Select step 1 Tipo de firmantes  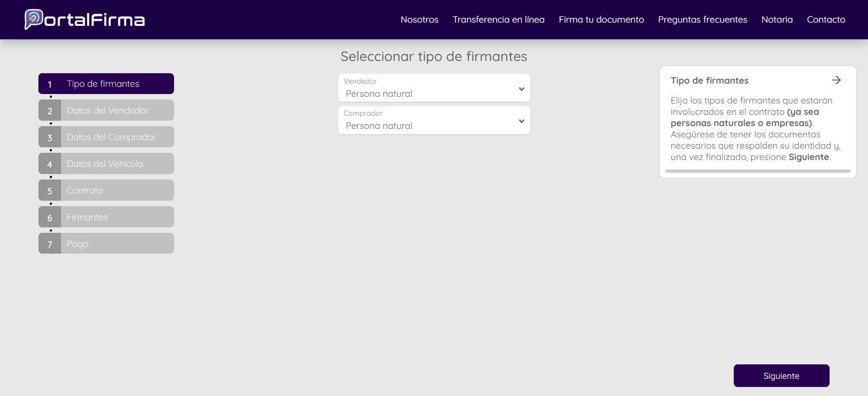click(x=106, y=84)
